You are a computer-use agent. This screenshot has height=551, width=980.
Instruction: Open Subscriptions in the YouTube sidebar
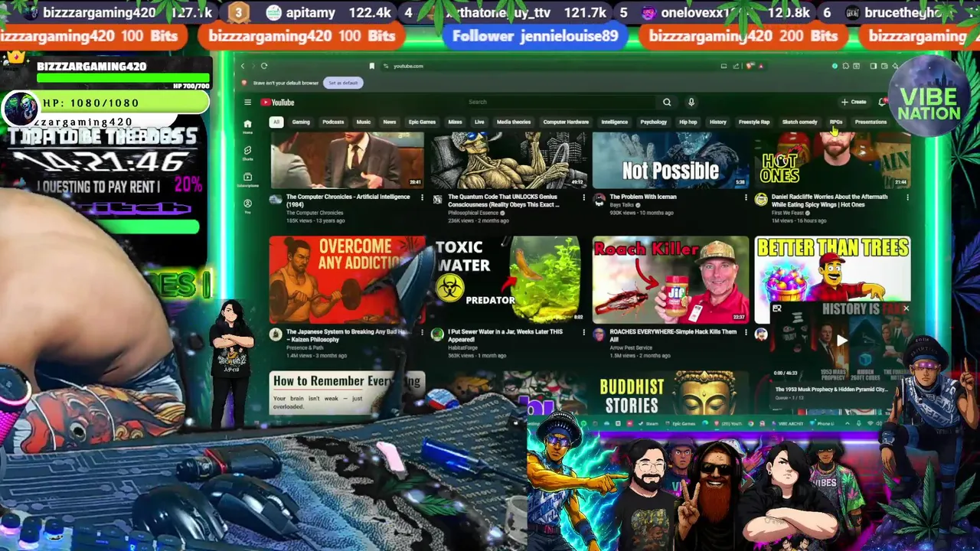tap(247, 180)
